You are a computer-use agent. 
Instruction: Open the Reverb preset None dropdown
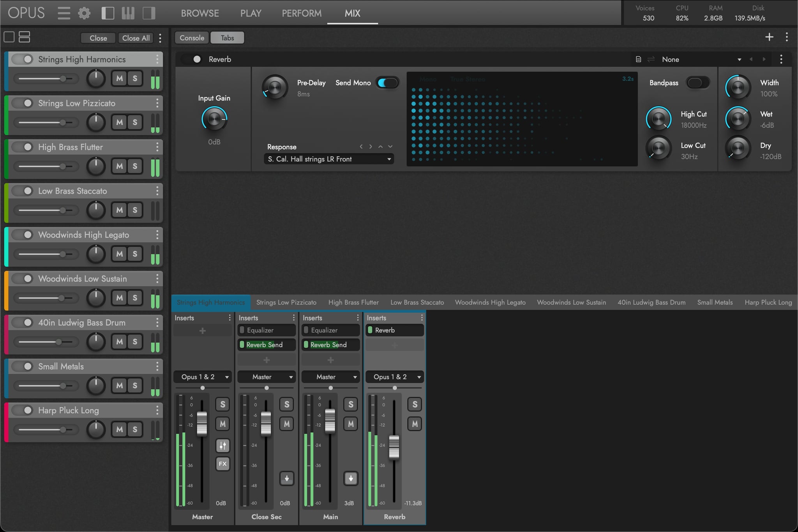701,59
